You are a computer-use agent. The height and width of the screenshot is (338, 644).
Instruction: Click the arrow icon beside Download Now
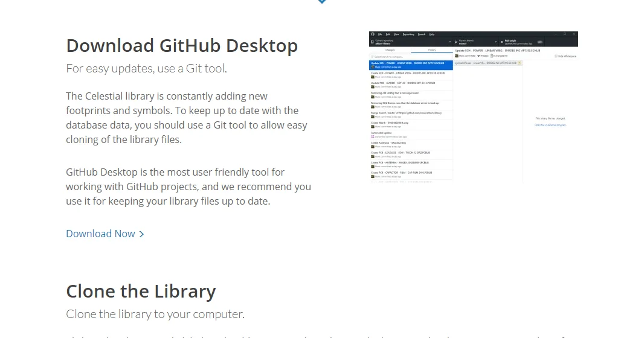tap(142, 234)
